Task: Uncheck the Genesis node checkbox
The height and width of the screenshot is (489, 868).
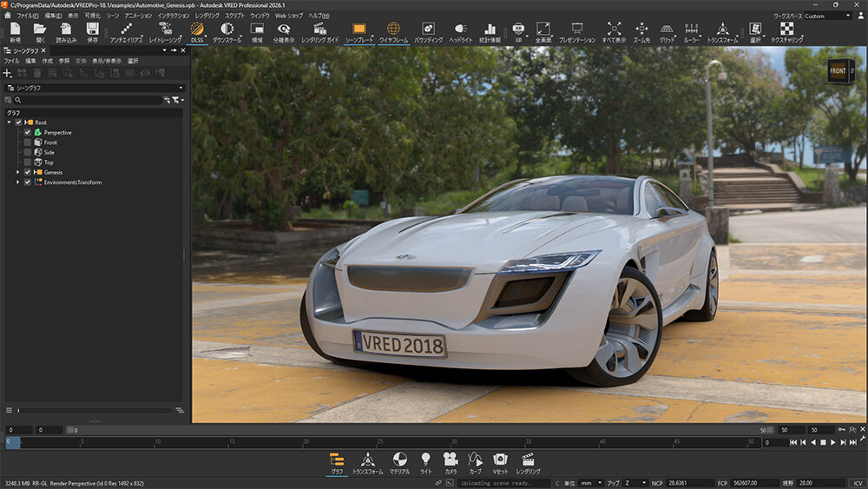Action: tap(27, 172)
